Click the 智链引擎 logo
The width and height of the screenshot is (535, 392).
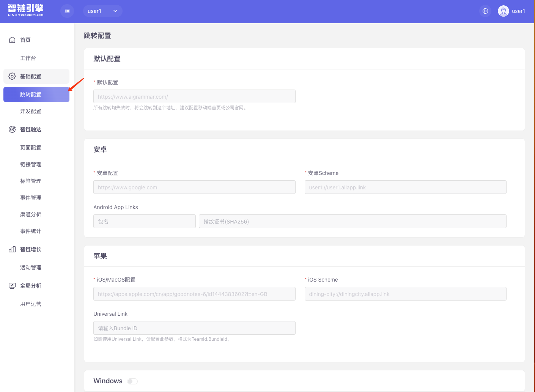(26, 10)
